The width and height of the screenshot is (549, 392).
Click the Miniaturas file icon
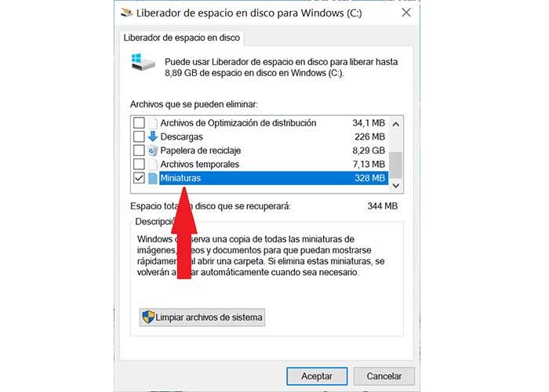click(x=153, y=178)
